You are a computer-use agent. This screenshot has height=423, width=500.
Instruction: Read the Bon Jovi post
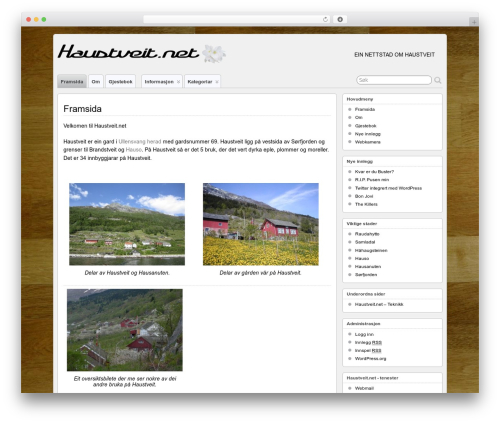(364, 196)
